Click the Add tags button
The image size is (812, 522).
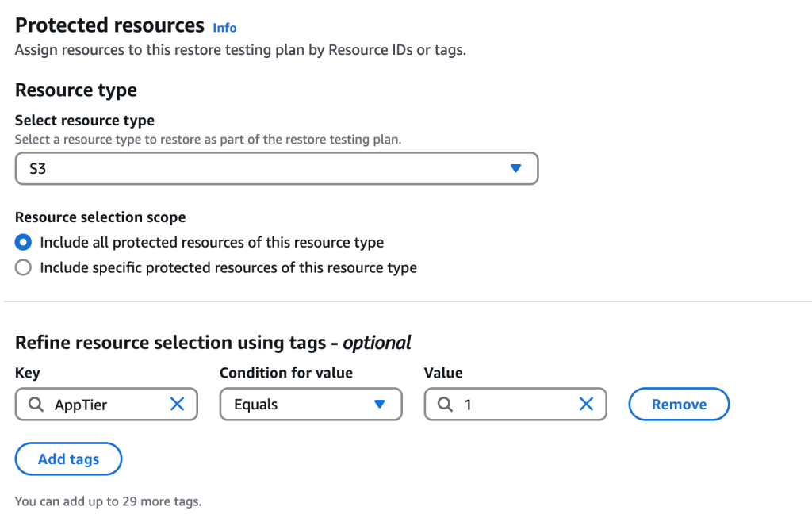coord(68,459)
